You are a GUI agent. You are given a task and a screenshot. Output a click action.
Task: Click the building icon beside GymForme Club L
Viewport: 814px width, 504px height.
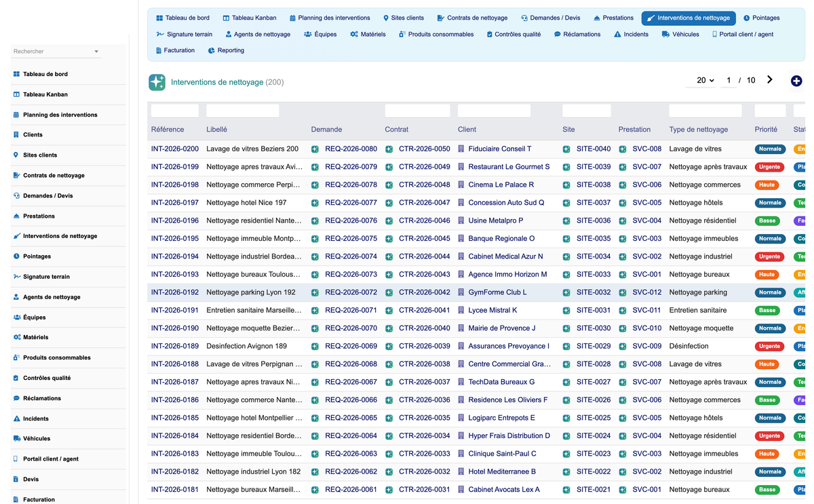pyautogui.click(x=461, y=292)
